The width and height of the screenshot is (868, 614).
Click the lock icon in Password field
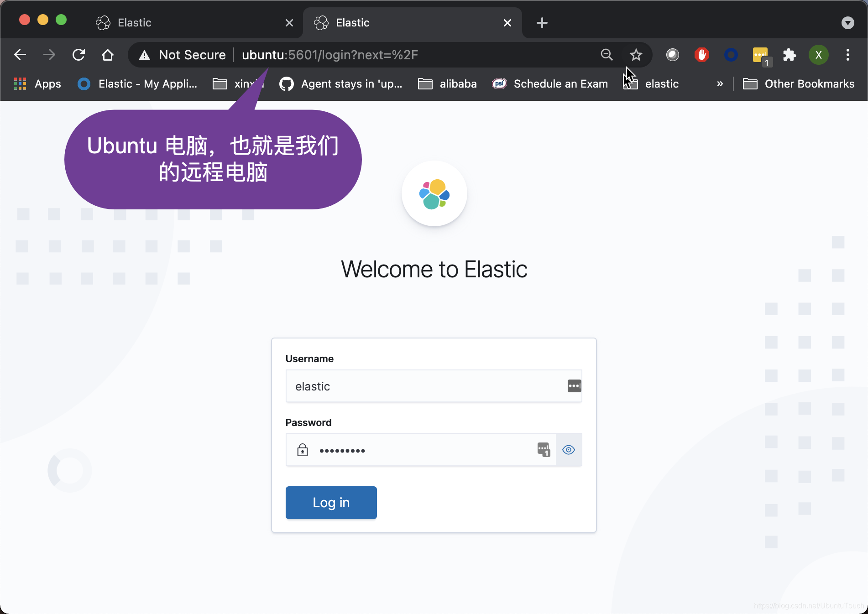coord(302,450)
